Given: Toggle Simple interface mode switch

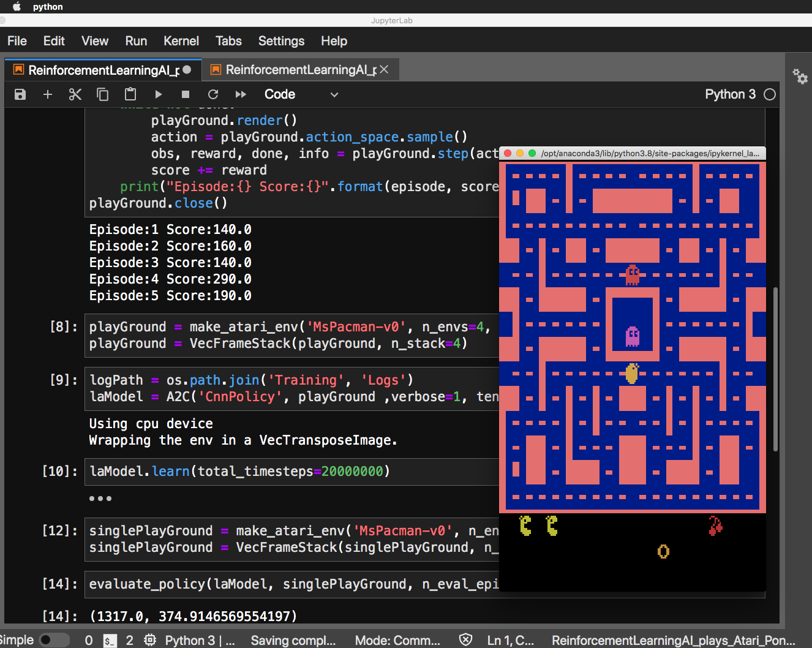Looking at the screenshot, I should 54,639.
